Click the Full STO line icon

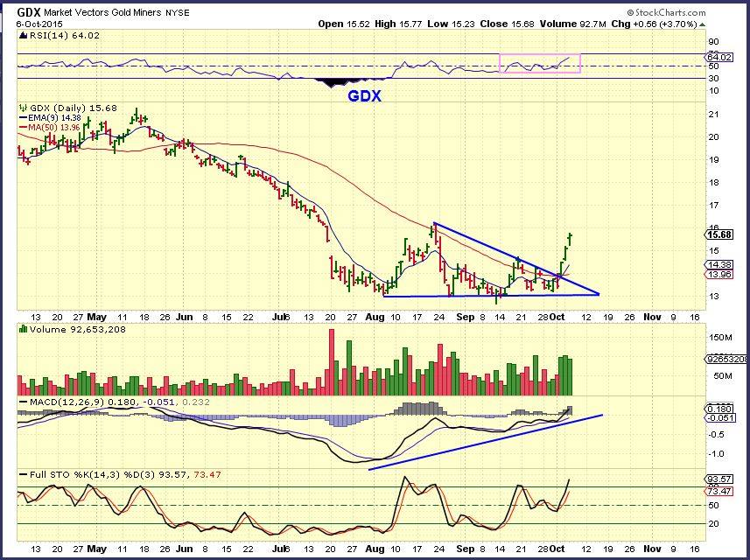pos(24,474)
